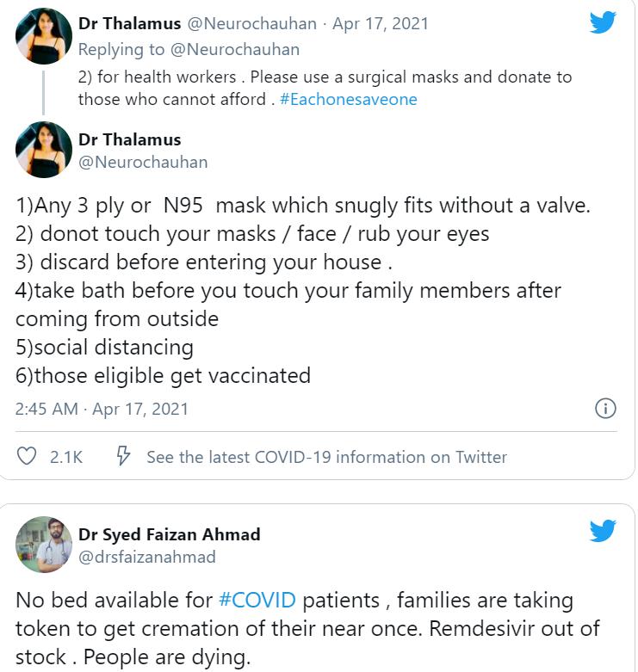
Task: Click the 2.1K likes count
Action: tap(66, 457)
